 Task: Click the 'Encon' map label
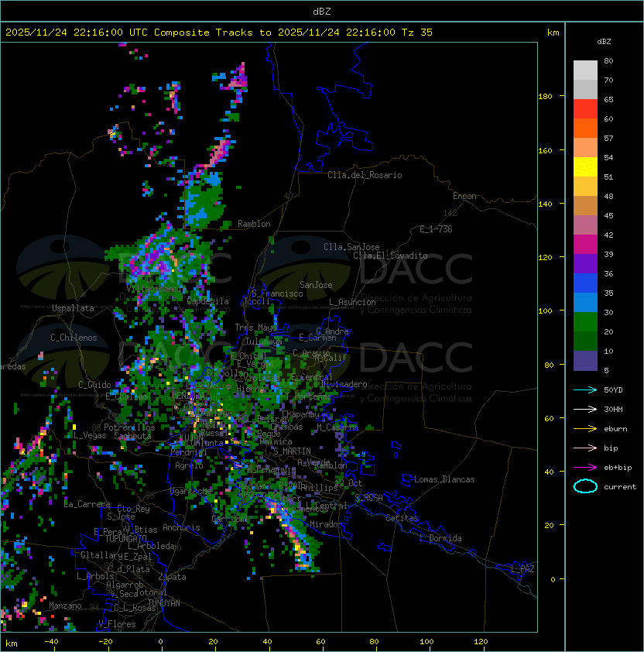[x=464, y=196]
